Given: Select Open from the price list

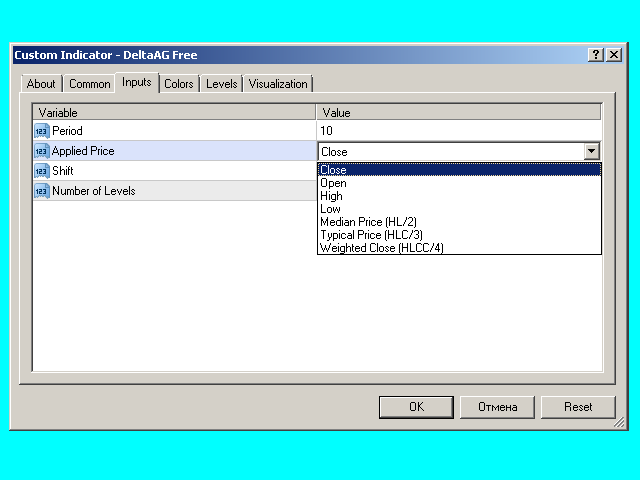Looking at the screenshot, I should coord(333,183).
